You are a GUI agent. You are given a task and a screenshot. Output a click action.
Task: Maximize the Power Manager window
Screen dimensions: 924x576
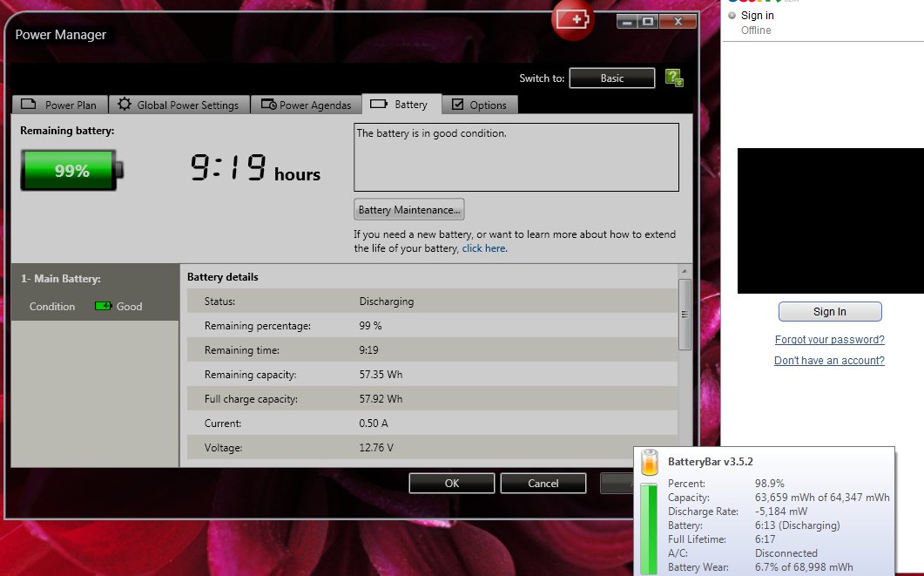click(648, 22)
